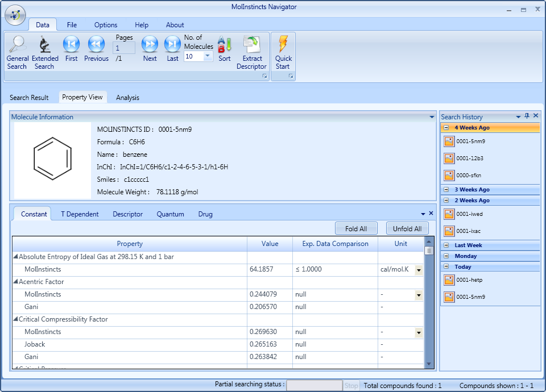Collapse the Critical Compressibility Factor group
546x392 pixels.
point(16,319)
